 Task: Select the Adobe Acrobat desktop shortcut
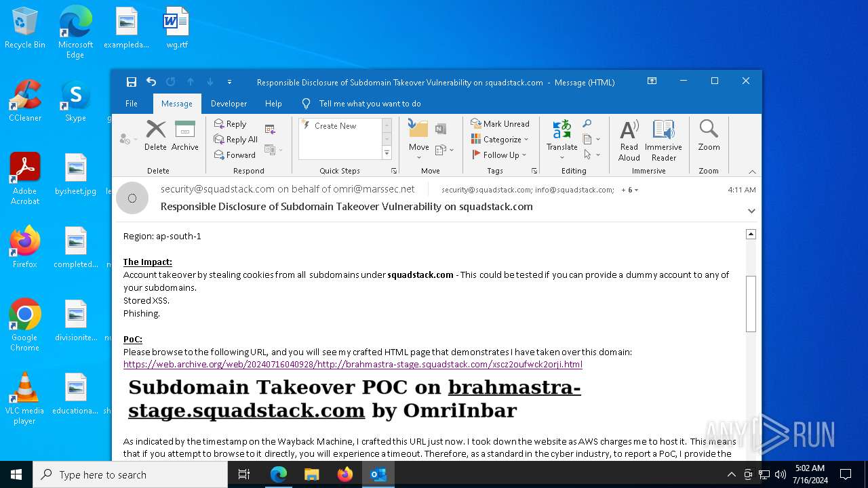[x=25, y=179]
